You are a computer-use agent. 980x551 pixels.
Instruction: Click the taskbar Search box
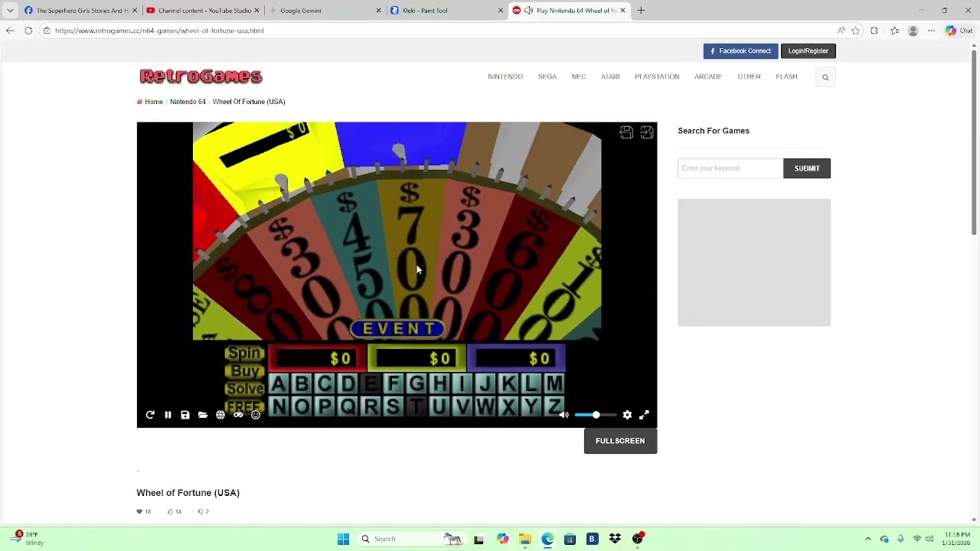click(x=411, y=539)
